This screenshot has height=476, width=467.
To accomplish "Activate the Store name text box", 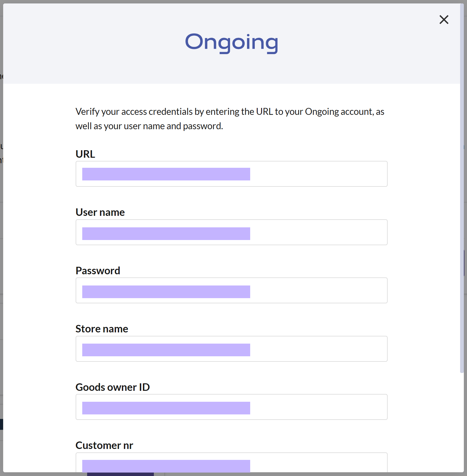I will pos(231,349).
